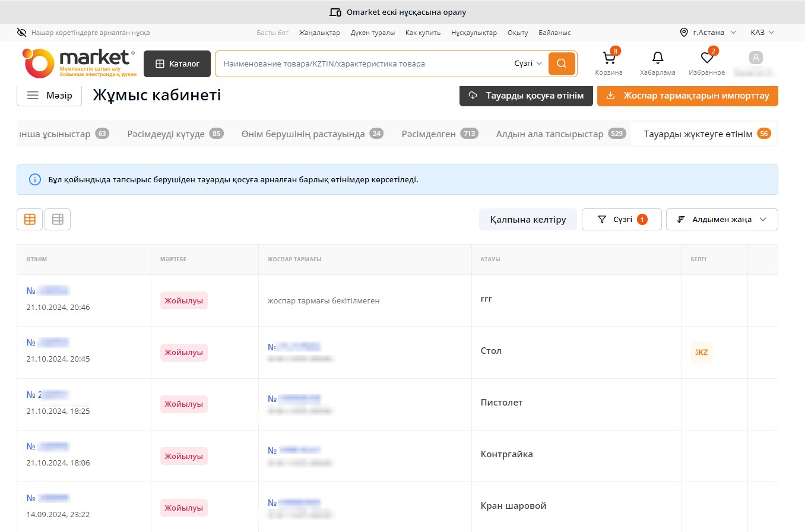
Task: Switch to the compact list view
Action: click(x=58, y=219)
